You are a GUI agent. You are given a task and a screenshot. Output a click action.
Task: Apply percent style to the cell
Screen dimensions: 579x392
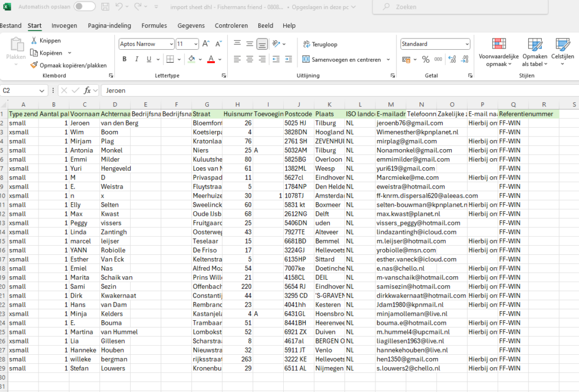(x=425, y=59)
